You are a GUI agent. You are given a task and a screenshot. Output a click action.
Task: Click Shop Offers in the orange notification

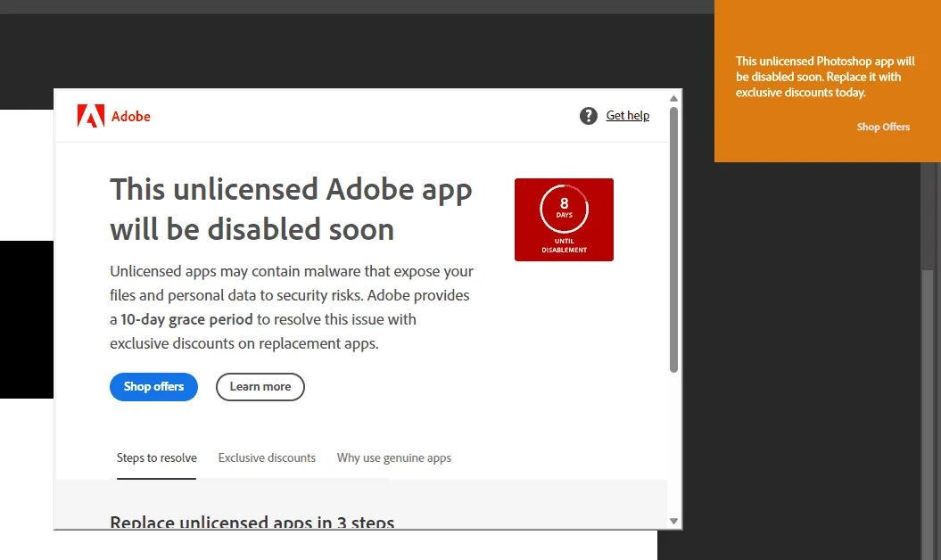(x=883, y=127)
